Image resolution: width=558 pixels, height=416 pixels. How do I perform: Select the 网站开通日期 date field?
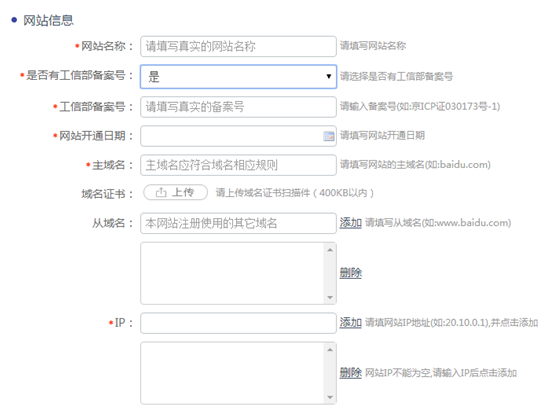click(x=238, y=136)
